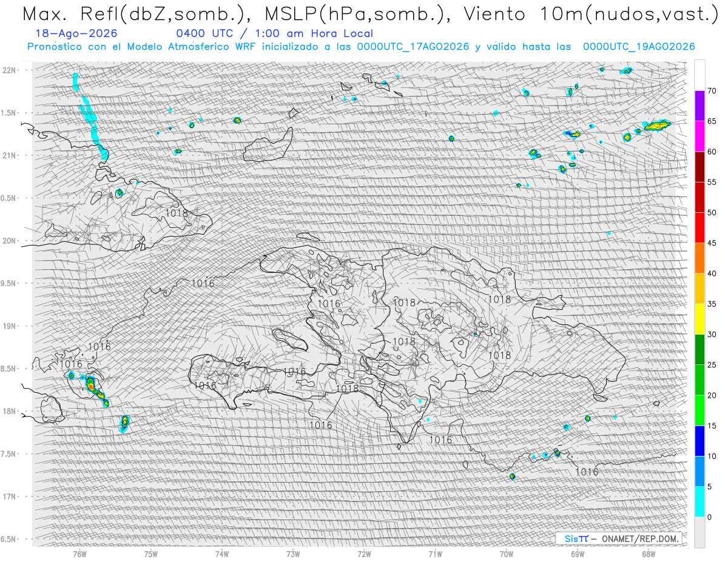Click the "9.5N" latitude label
The height and width of the screenshot is (562, 728).
(x=8, y=283)
